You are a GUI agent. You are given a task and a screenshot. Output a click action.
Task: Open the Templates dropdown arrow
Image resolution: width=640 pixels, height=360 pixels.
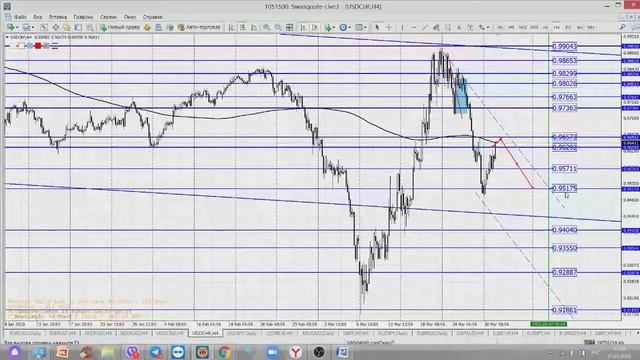[x=365, y=27]
